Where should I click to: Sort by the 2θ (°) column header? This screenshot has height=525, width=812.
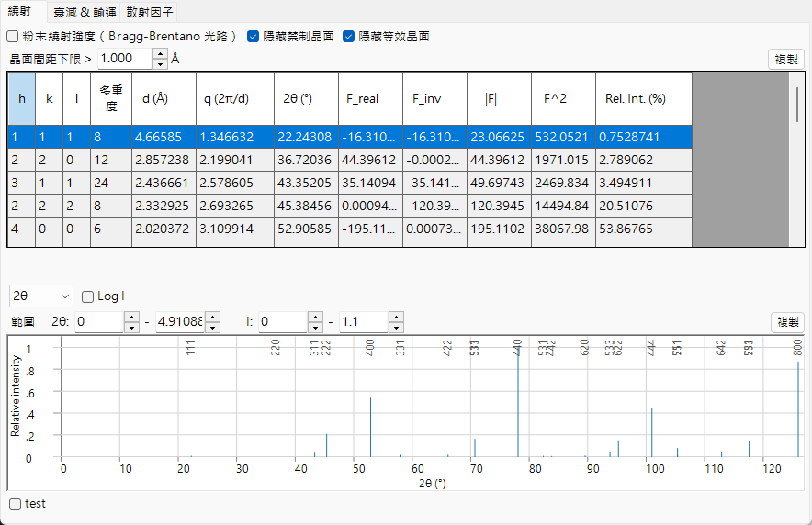(x=306, y=98)
